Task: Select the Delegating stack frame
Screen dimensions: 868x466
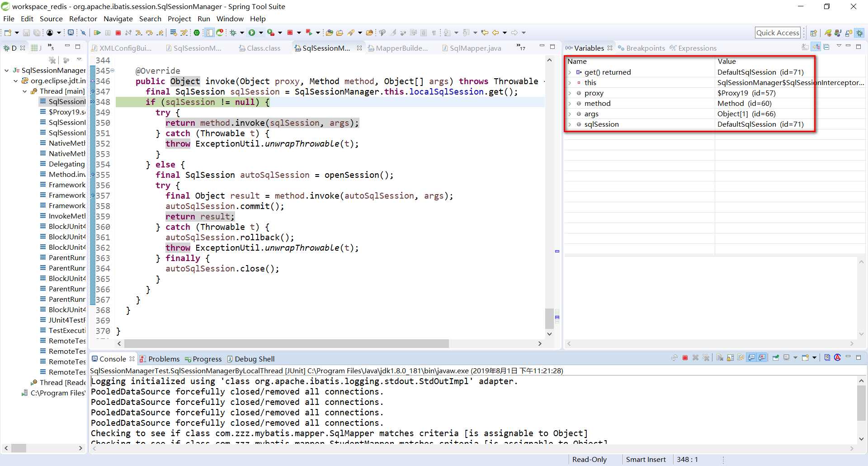Action: [x=63, y=164]
